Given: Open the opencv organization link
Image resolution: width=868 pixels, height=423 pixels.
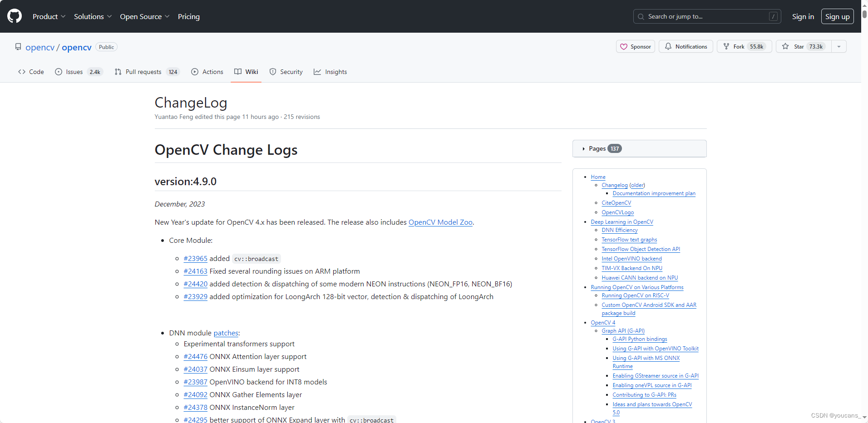Looking at the screenshot, I should click(40, 47).
